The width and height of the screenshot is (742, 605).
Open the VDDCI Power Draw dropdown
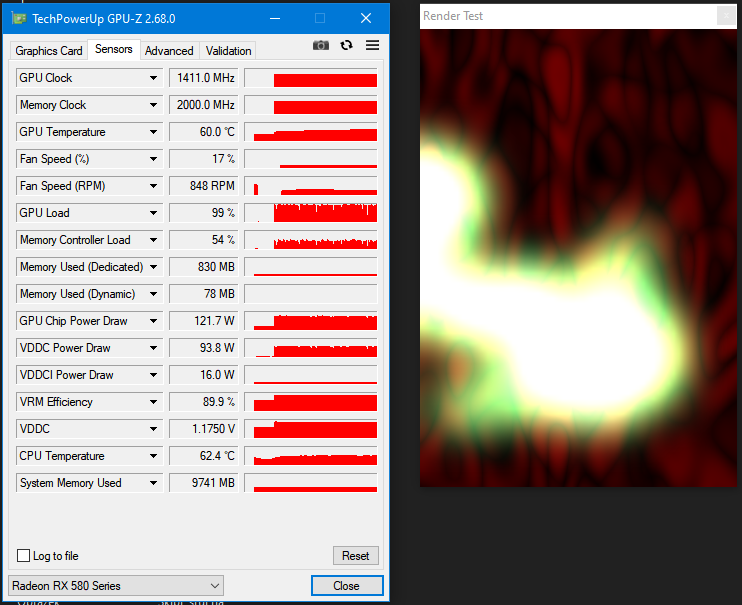pyautogui.click(x=153, y=375)
